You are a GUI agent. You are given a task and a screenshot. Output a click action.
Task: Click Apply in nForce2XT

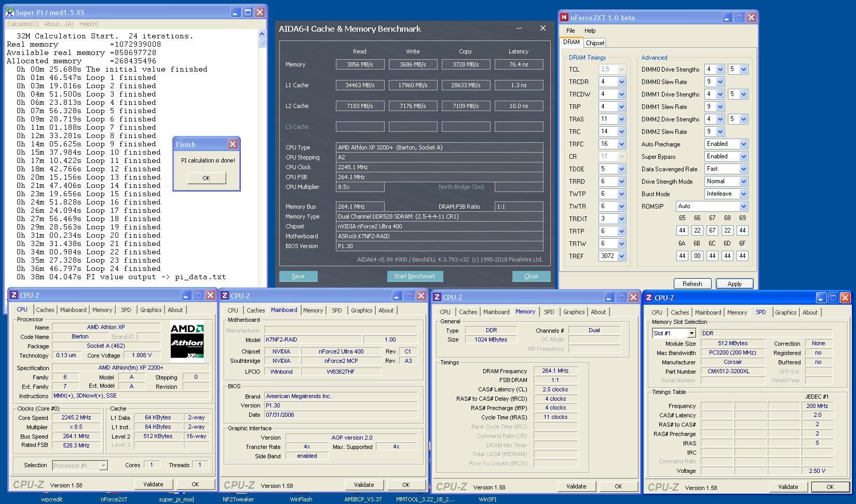(734, 284)
